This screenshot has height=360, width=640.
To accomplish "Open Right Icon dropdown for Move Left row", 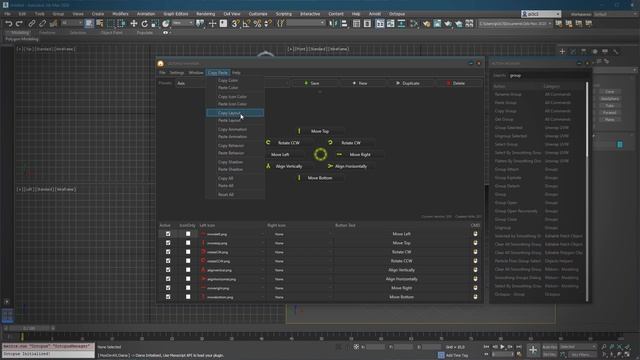I will pos(300,234).
